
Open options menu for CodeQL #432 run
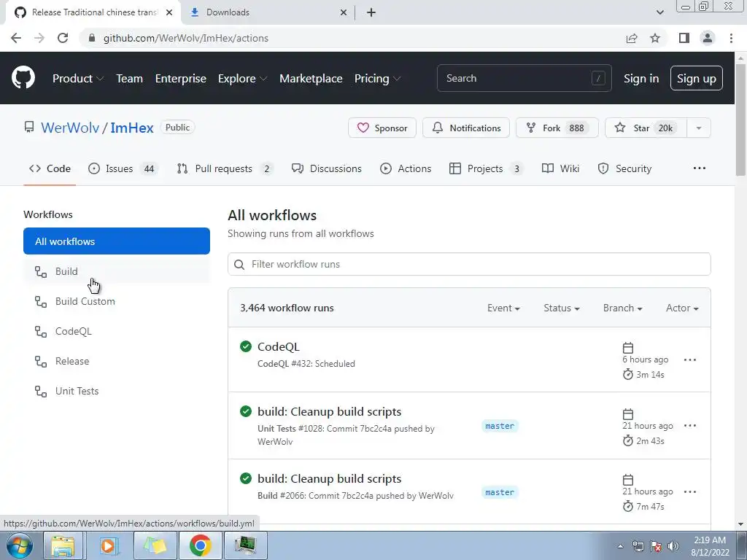click(690, 359)
